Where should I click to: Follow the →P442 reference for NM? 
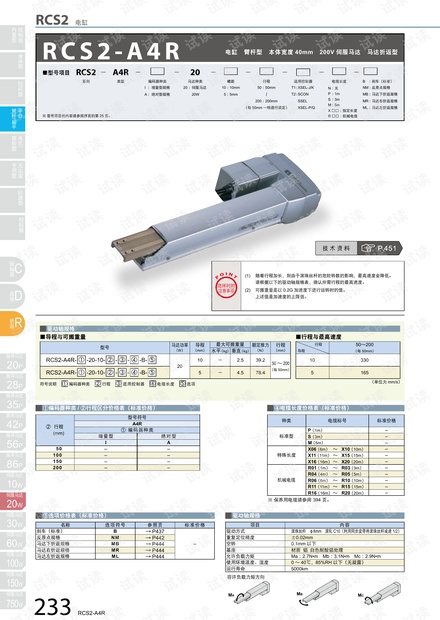coord(155,538)
